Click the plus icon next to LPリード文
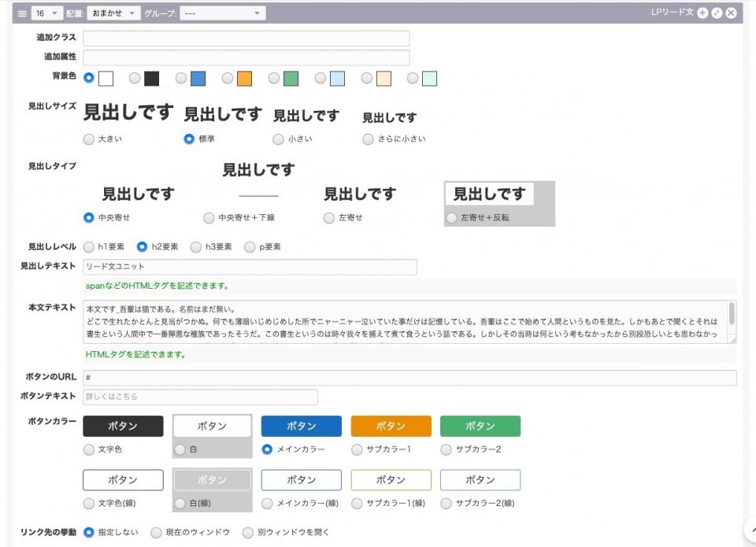The width and height of the screenshot is (756, 547). click(702, 13)
